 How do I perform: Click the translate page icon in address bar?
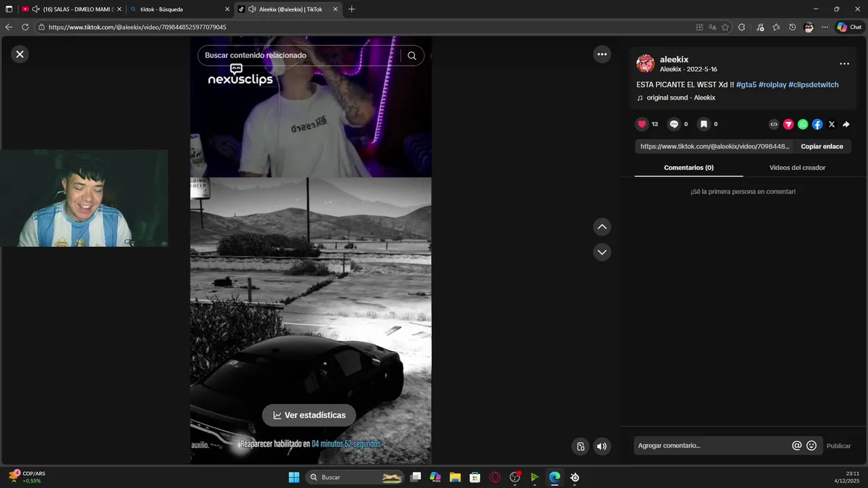coord(712,27)
